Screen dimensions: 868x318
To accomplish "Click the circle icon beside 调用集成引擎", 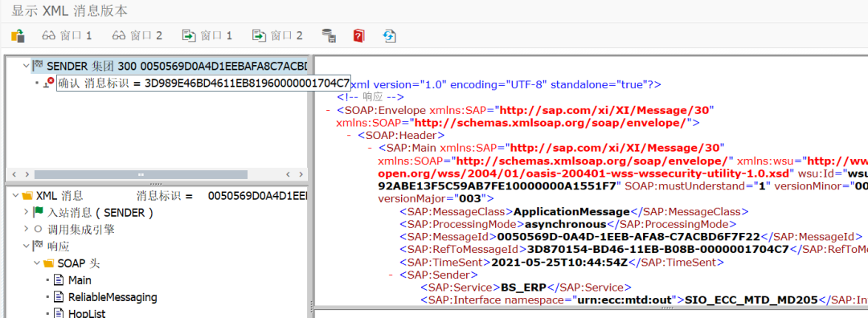I will [x=39, y=229].
